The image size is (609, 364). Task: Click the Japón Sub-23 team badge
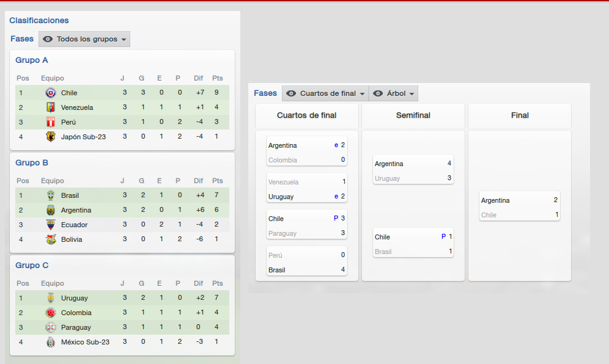51,137
